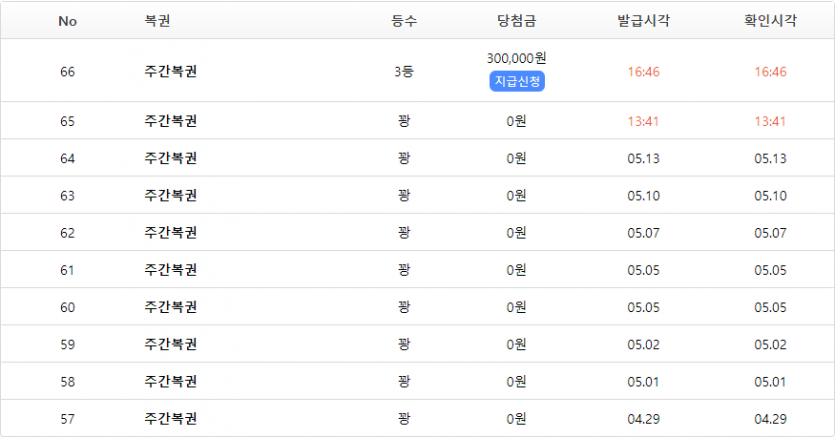Click 꽝 result in row 60
Image resolution: width=835 pixels, height=438 pixels.
[404, 307]
